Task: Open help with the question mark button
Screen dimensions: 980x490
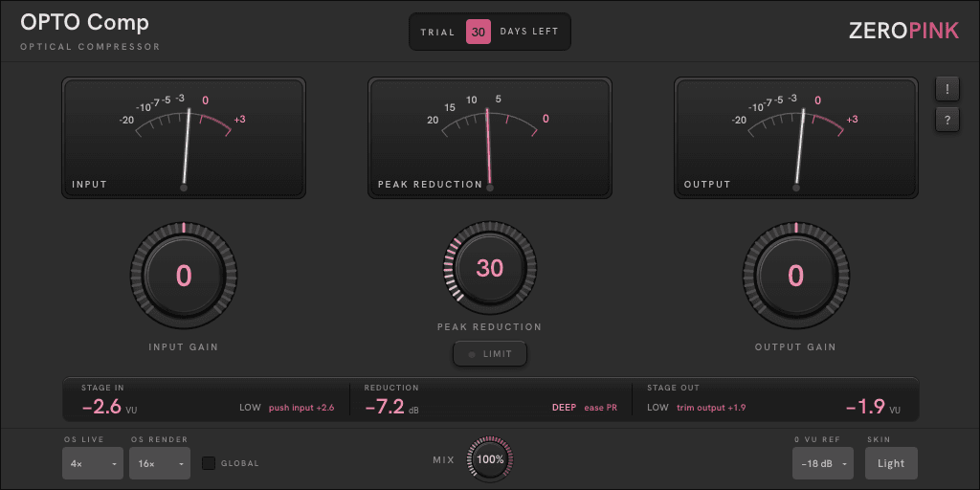Action: click(947, 120)
